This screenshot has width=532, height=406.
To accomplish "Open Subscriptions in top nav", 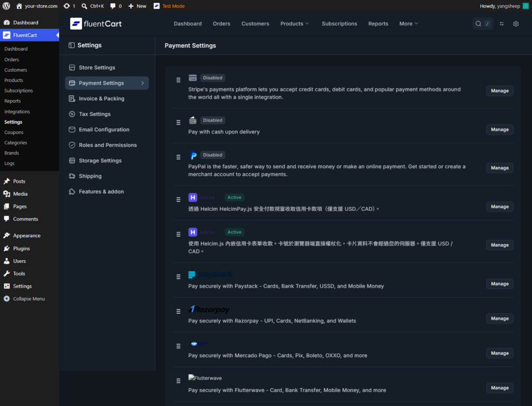I will (x=339, y=24).
